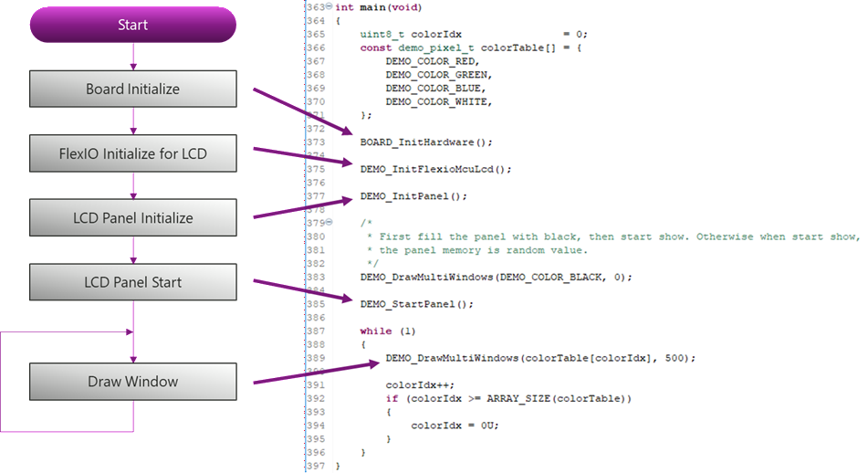Click 'int main(void)' declaration

(x=379, y=7)
